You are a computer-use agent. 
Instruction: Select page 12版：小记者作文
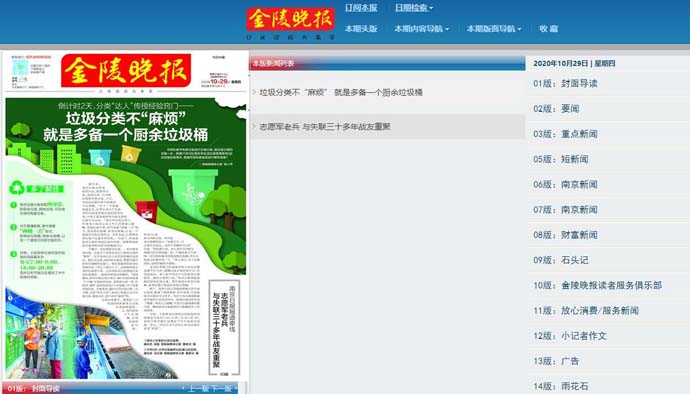point(570,336)
